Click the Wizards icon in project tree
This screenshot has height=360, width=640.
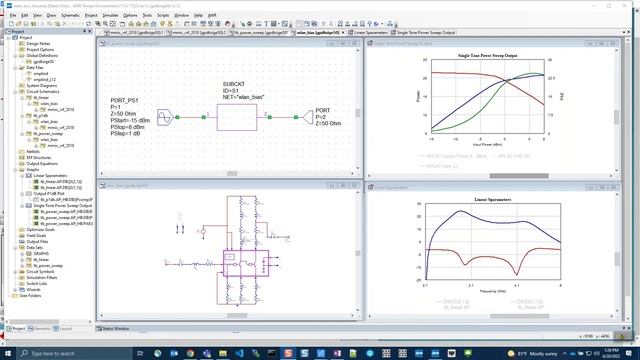coord(22,289)
